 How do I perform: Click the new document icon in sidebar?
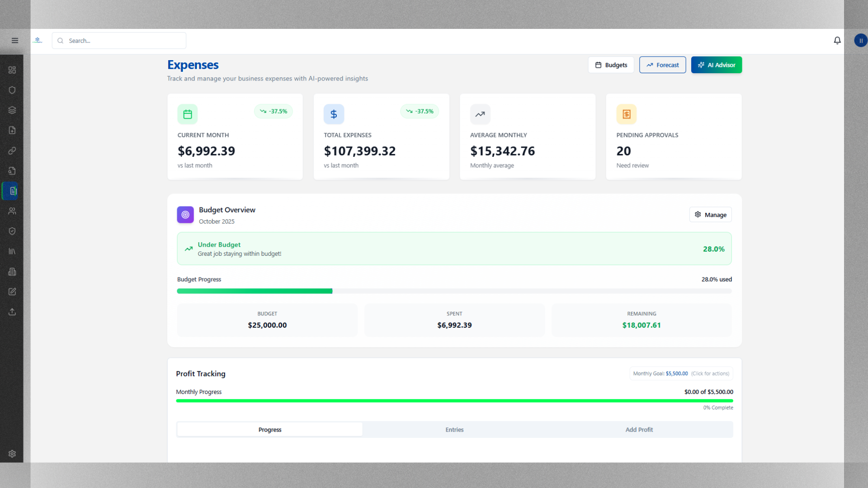coord(12,130)
